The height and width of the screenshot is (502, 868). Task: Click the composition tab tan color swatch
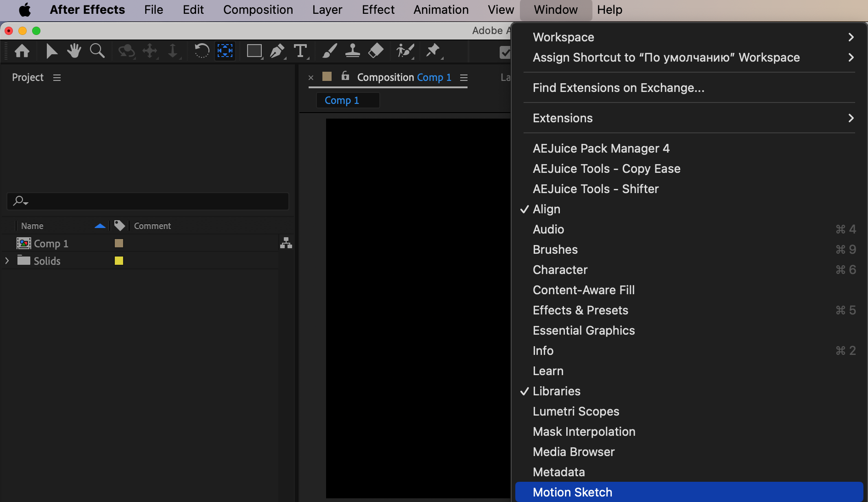tap(327, 76)
